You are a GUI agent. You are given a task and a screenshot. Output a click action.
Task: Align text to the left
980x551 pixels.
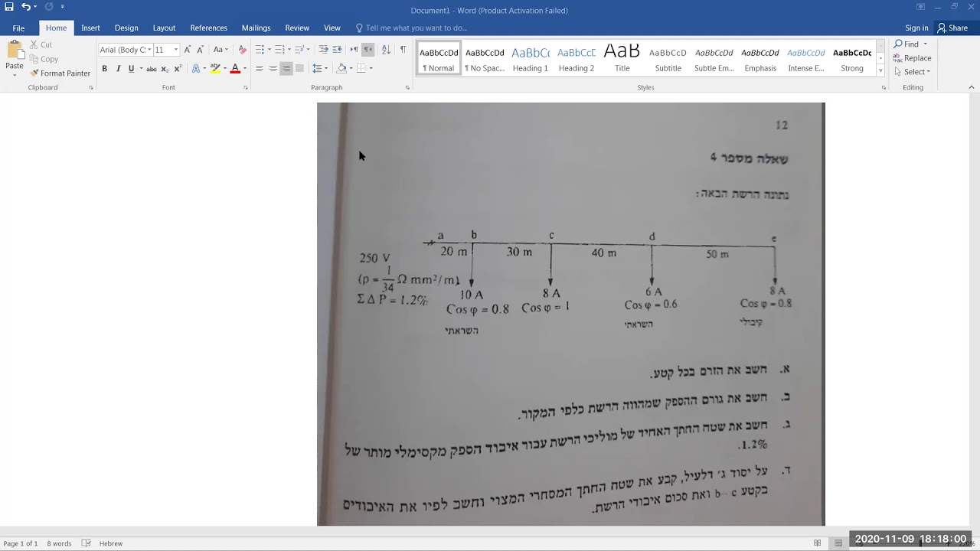tap(260, 69)
